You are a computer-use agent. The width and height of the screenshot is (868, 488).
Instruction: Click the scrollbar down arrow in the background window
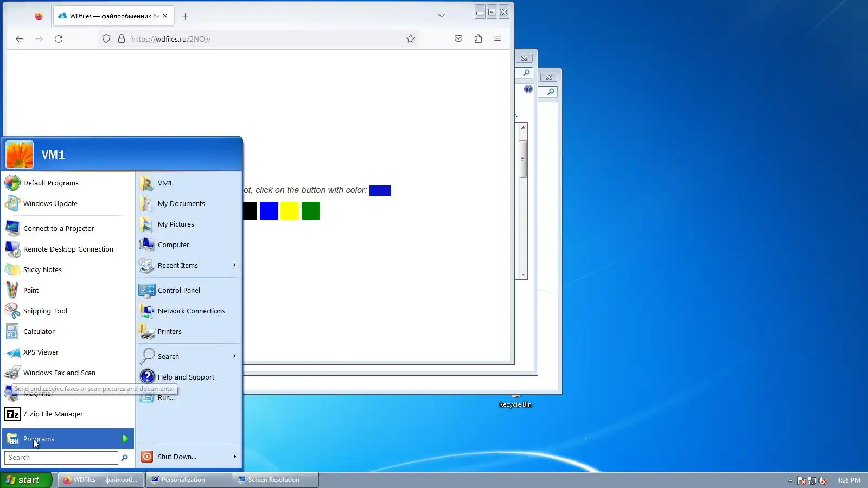point(523,275)
